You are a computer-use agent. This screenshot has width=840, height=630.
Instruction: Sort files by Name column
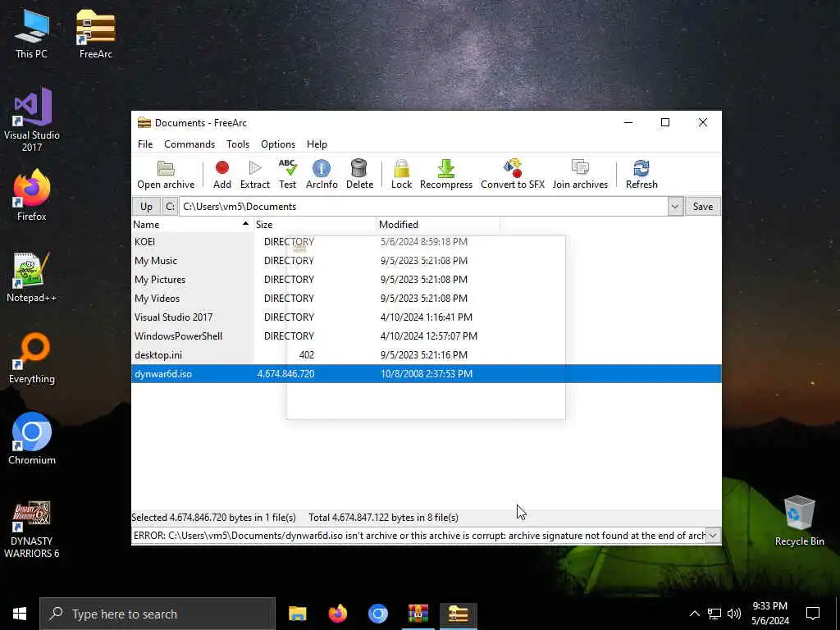(x=192, y=225)
